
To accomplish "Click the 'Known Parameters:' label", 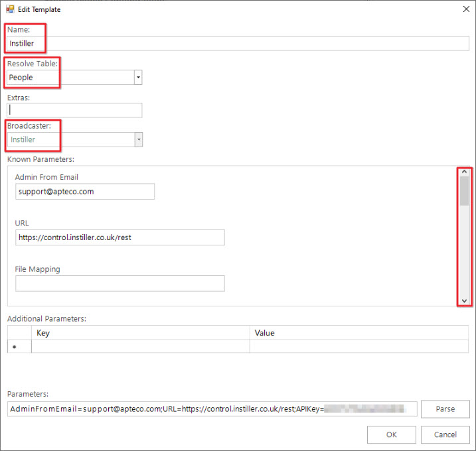I will point(40,159).
